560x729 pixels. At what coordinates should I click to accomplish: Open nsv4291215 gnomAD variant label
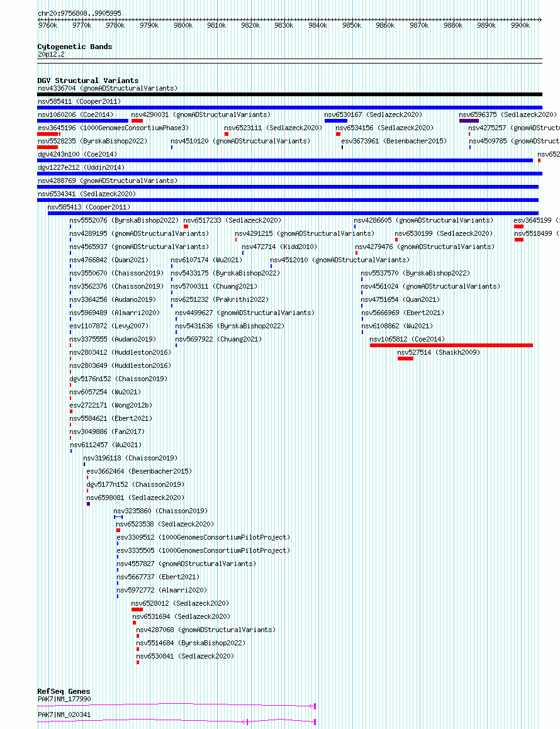pos(305,233)
